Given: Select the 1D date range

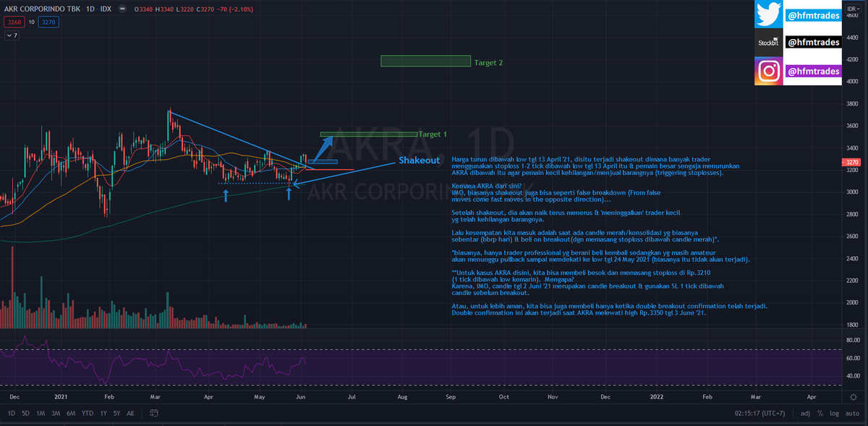Looking at the screenshot, I should pyautogui.click(x=12, y=413).
